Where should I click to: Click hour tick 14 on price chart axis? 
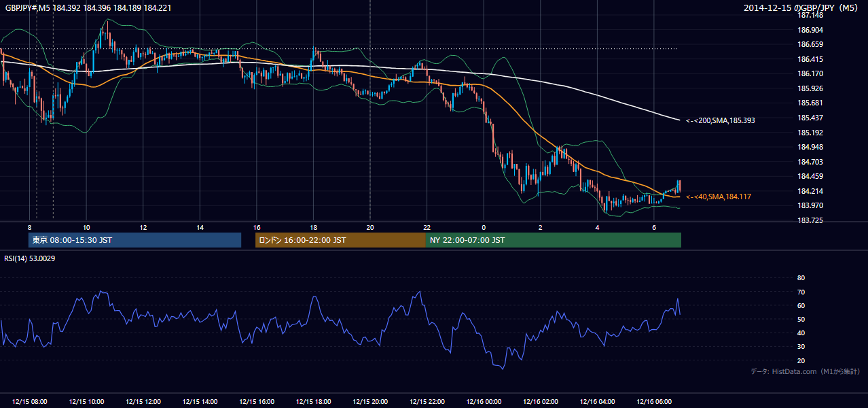pyautogui.click(x=200, y=226)
